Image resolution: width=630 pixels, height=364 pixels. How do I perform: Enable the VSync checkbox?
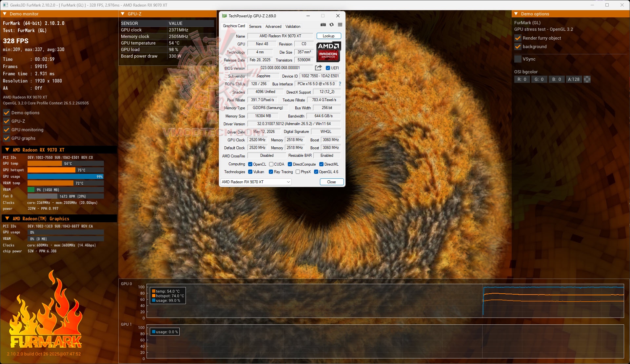click(x=518, y=59)
